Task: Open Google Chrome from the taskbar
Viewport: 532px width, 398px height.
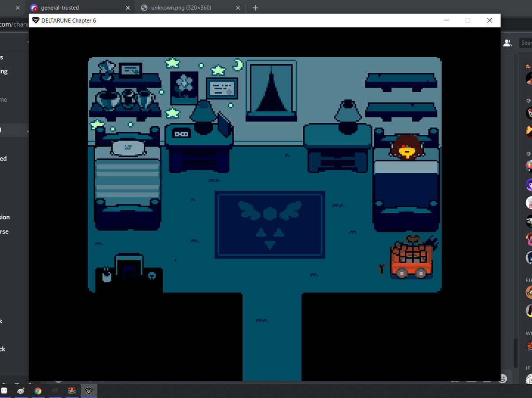Action: pos(38,390)
